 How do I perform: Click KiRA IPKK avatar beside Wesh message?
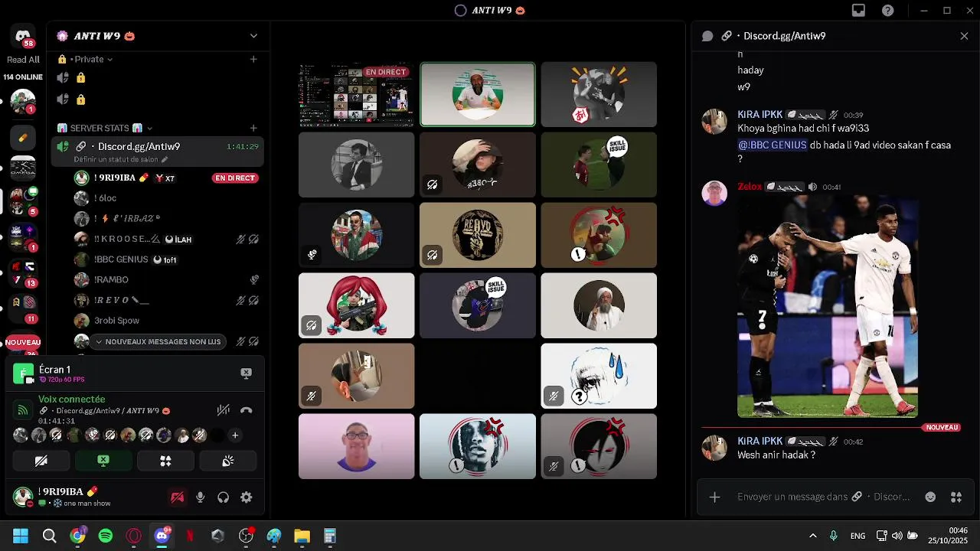coord(714,448)
